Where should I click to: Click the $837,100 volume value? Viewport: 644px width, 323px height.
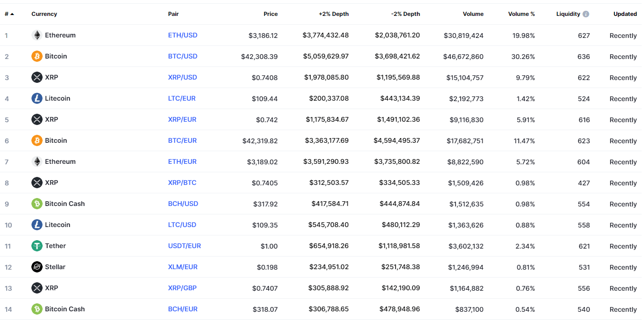point(469,309)
